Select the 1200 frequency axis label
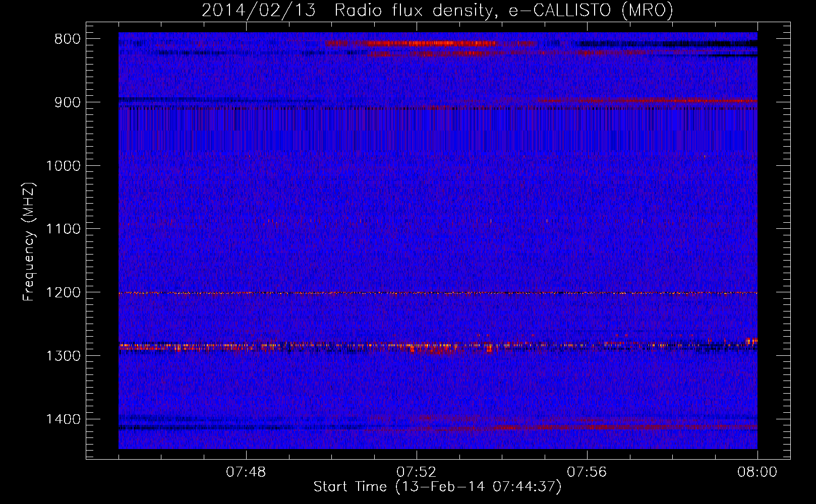Image resolution: width=816 pixels, height=504 pixels. (63, 293)
